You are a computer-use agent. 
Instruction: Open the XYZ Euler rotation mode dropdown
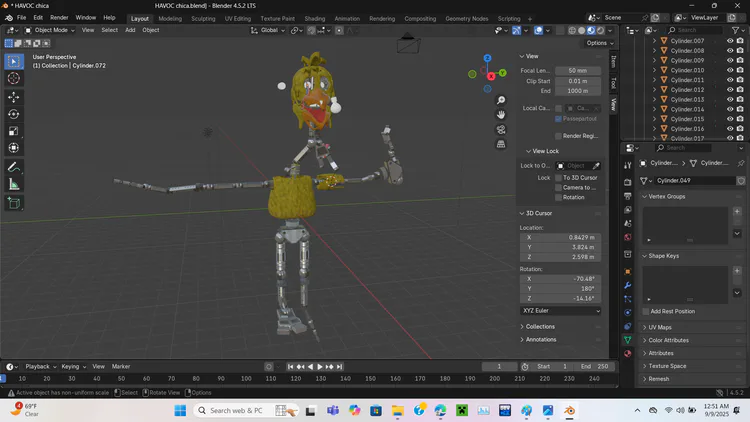561,311
